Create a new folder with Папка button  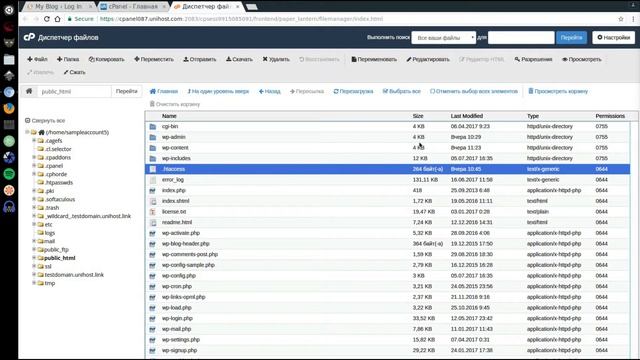tap(68, 59)
